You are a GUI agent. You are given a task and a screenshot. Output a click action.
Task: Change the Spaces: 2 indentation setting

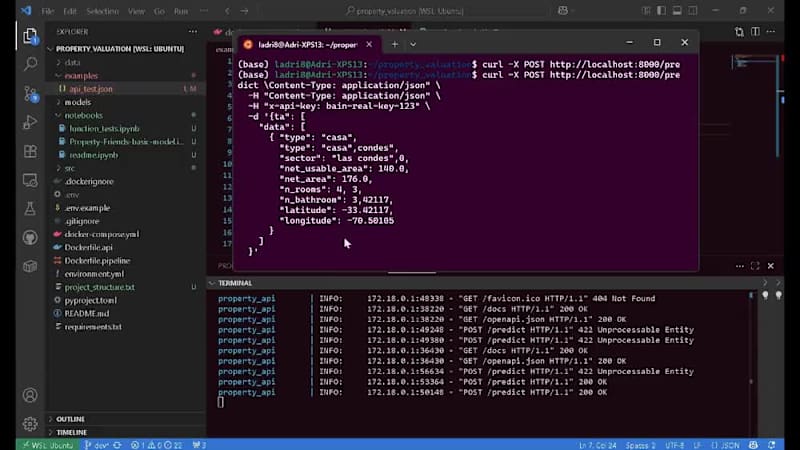pos(640,445)
